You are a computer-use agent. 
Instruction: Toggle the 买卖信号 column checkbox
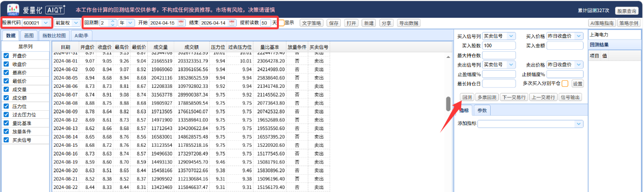pyautogui.click(x=6, y=140)
